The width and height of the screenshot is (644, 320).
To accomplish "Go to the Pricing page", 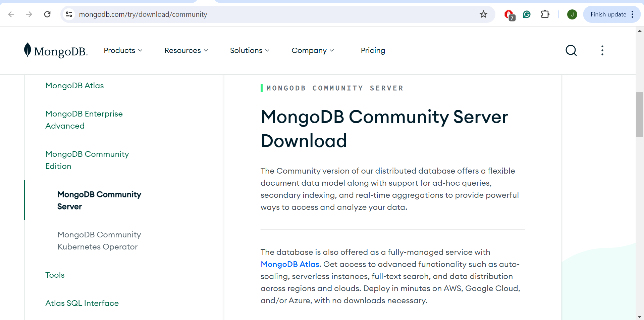I will [373, 50].
